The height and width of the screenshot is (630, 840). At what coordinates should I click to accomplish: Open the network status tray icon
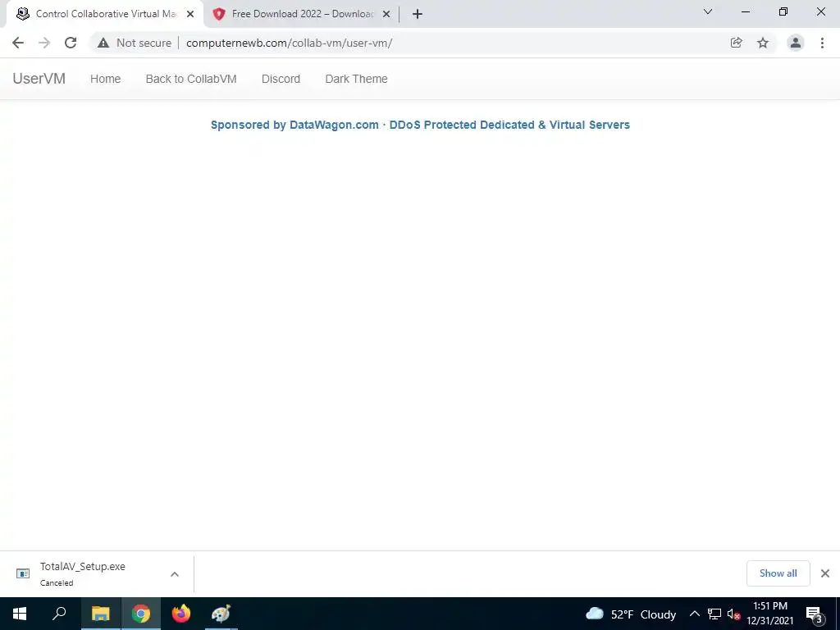point(714,614)
